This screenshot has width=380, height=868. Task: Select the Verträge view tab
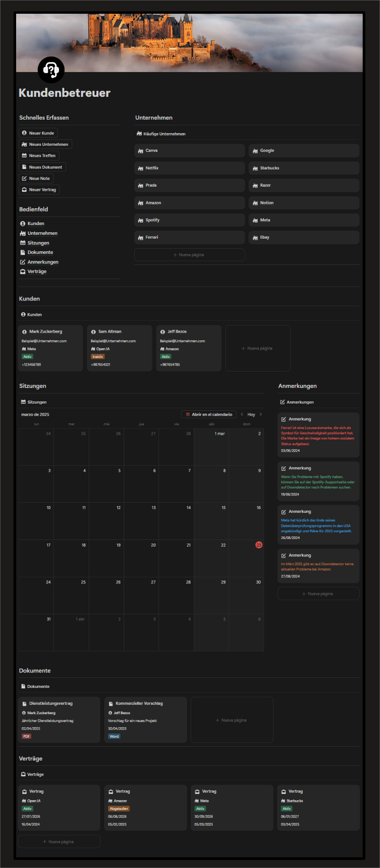point(32,774)
